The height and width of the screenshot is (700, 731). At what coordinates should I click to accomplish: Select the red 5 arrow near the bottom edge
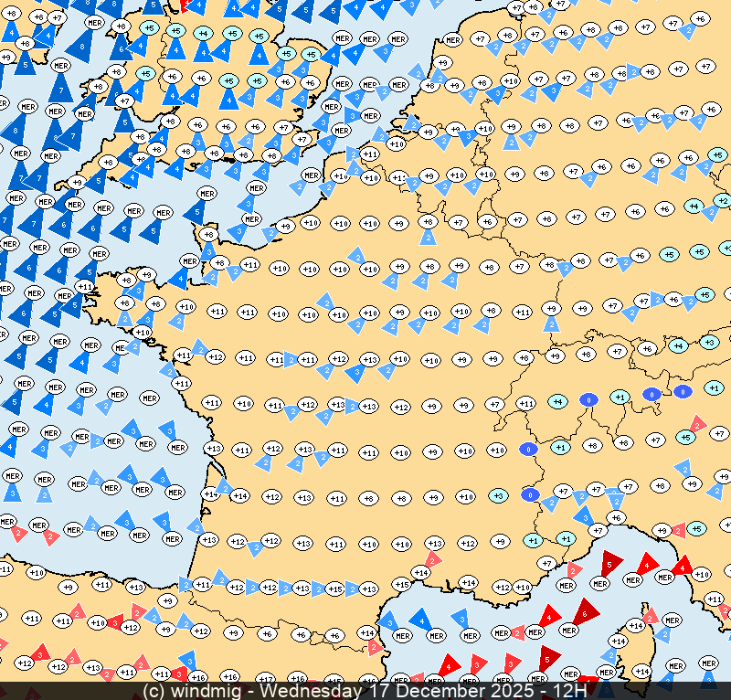click(547, 656)
